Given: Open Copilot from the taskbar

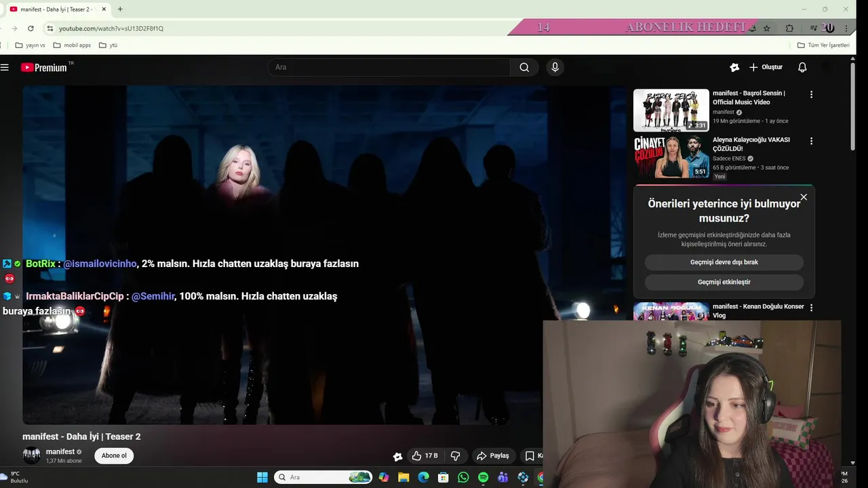Looking at the screenshot, I should pyautogui.click(x=384, y=477).
